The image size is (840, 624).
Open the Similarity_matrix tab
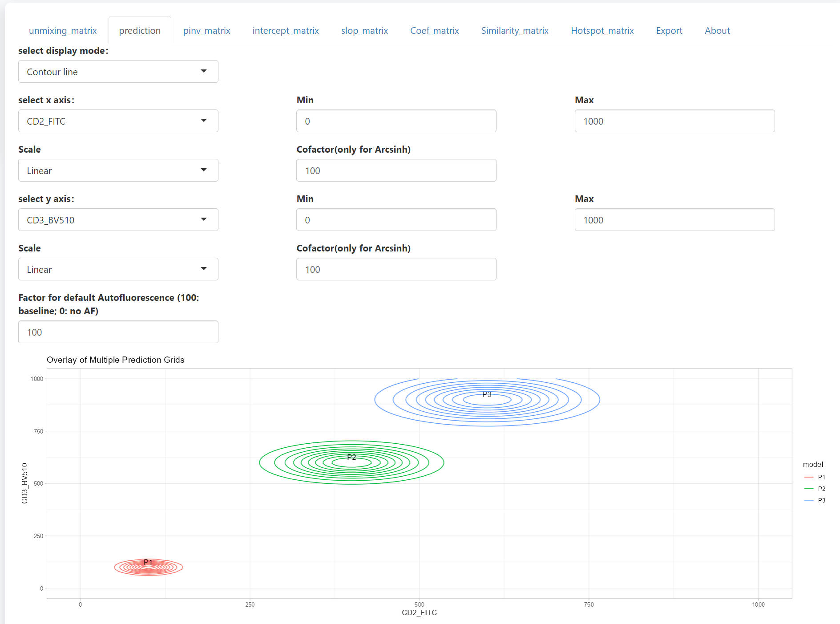tap(514, 31)
